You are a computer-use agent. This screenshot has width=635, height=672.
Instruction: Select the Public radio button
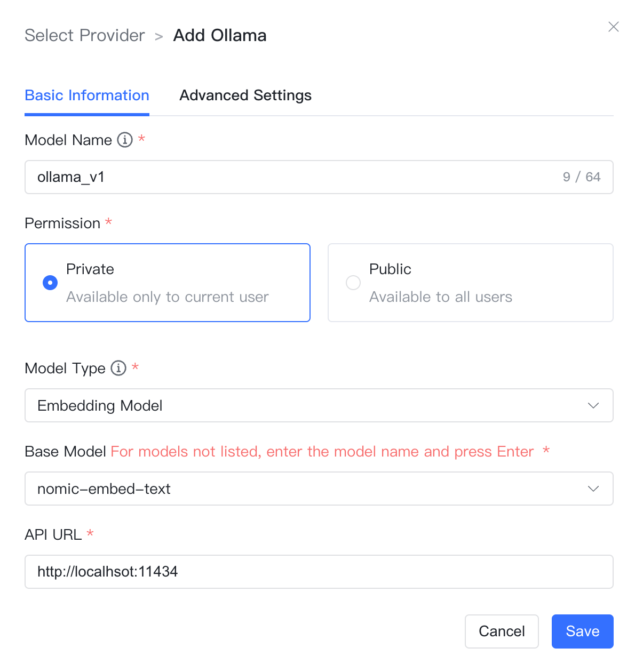(353, 283)
